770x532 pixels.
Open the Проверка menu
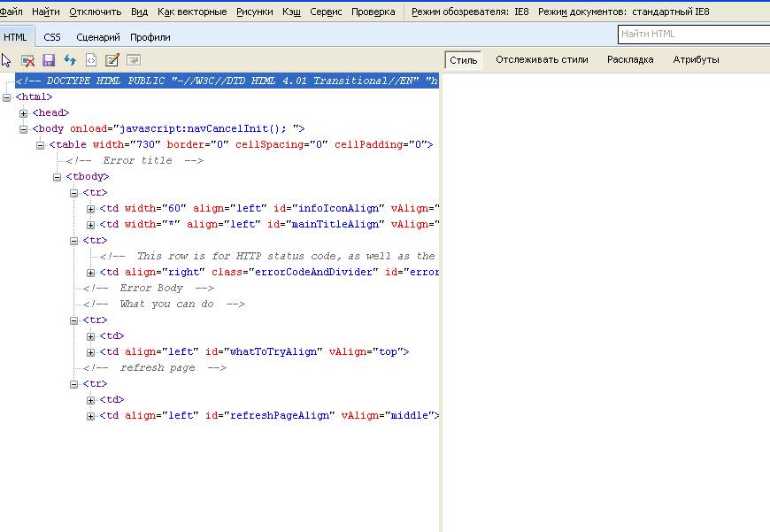(373, 12)
